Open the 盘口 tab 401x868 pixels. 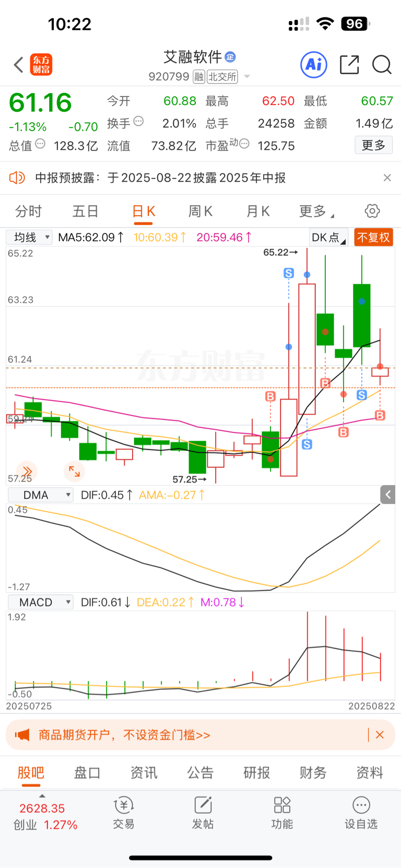[87, 772]
